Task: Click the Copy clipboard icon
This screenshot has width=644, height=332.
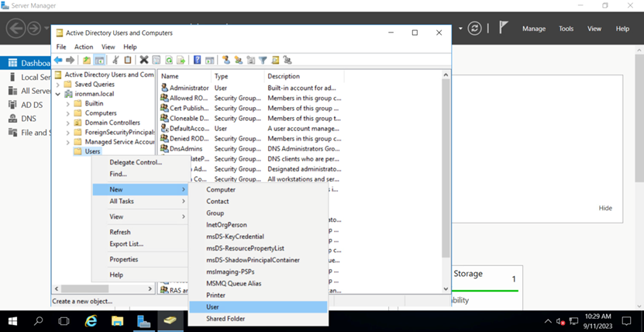Action: pyautogui.click(x=128, y=61)
